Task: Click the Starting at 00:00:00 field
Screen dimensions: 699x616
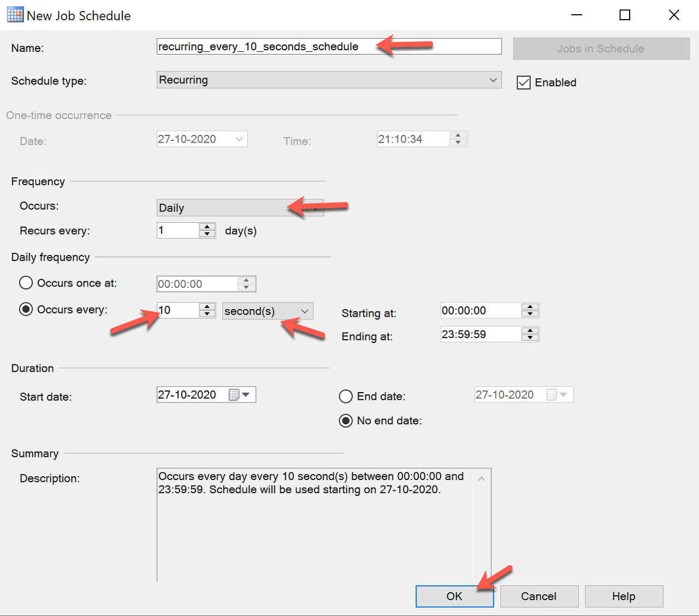Action: (x=481, y=310)
